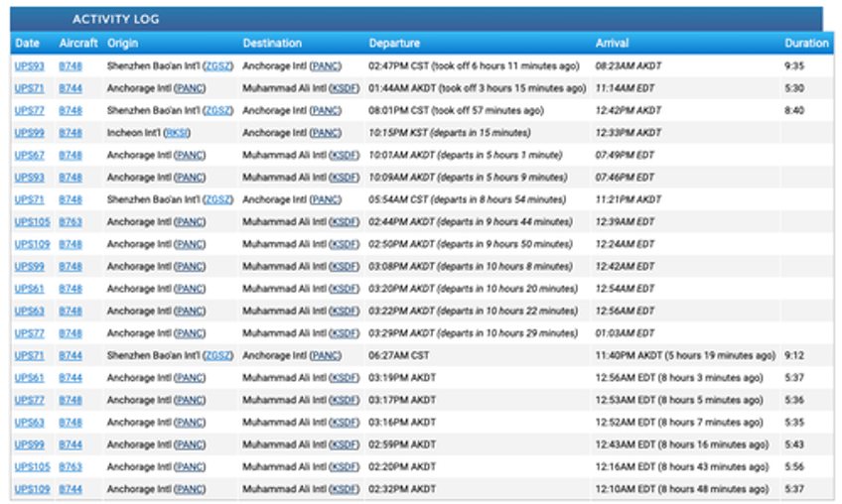Click the Destination column header
842x504 pixels.
[272, 43]
